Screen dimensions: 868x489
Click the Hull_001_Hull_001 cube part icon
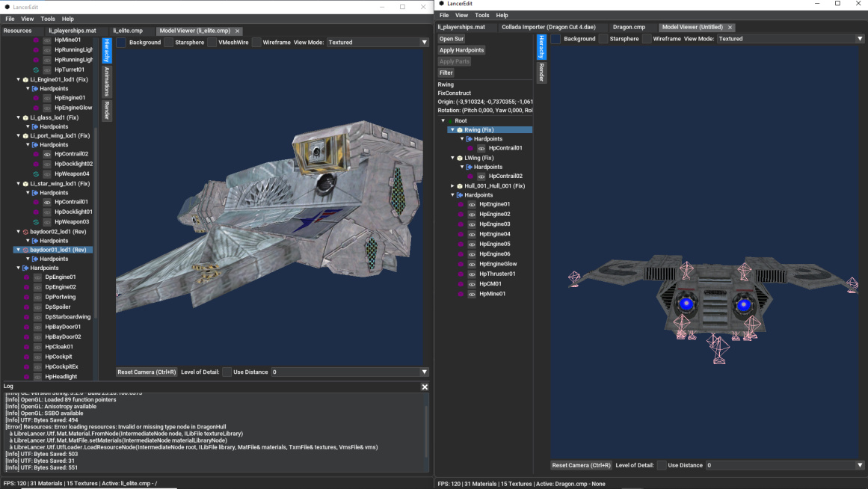(x=460, y=185)
